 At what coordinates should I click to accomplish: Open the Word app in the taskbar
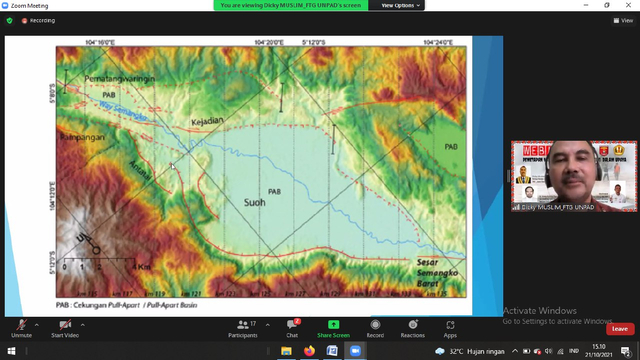[x=332, y=351]
